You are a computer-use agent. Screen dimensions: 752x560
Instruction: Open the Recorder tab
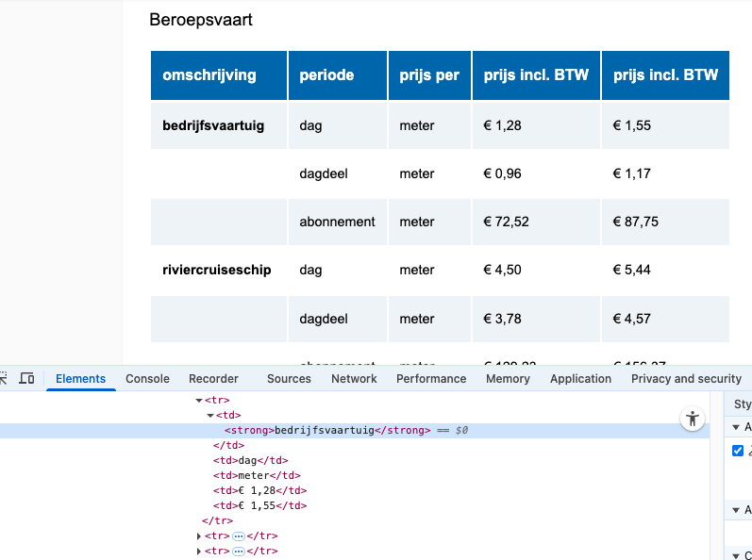pos(213,378)
